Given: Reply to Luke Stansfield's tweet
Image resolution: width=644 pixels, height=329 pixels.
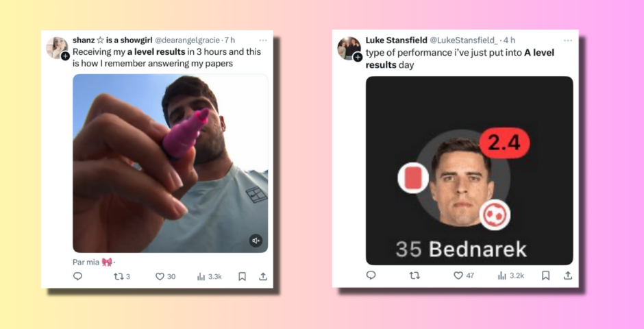Looking at the screenshot, I should click(x=371, y=275).
